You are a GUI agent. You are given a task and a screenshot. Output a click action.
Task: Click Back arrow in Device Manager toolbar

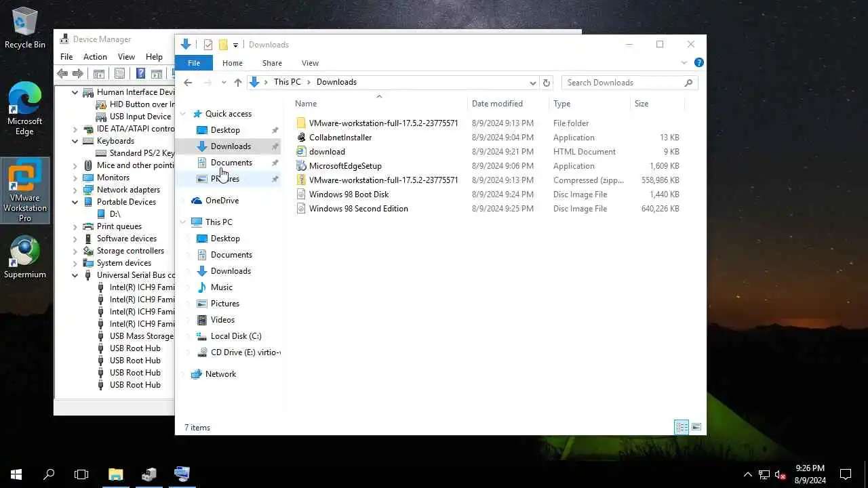[62, 73]
